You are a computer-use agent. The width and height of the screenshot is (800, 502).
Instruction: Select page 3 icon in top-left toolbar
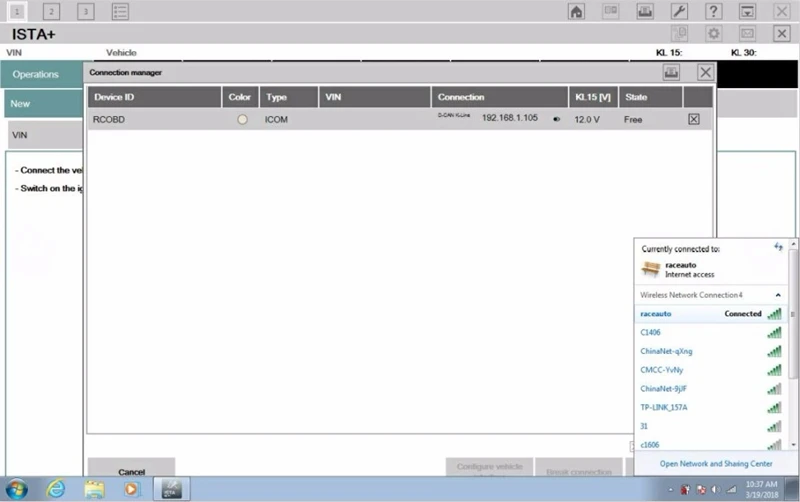click(86, 11)
